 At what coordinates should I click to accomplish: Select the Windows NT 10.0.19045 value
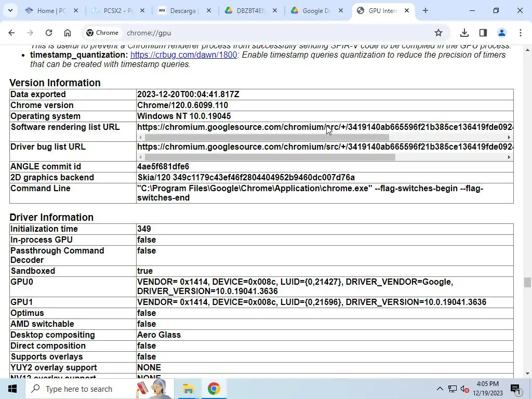184,116
